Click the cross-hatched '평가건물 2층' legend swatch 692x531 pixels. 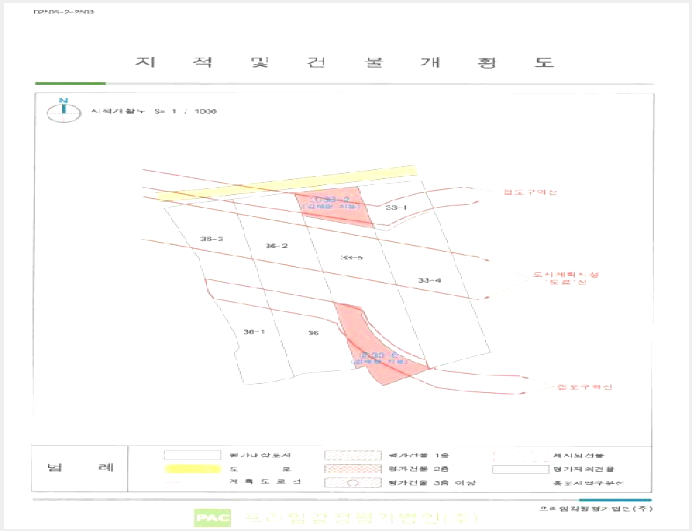coord(353,469)
